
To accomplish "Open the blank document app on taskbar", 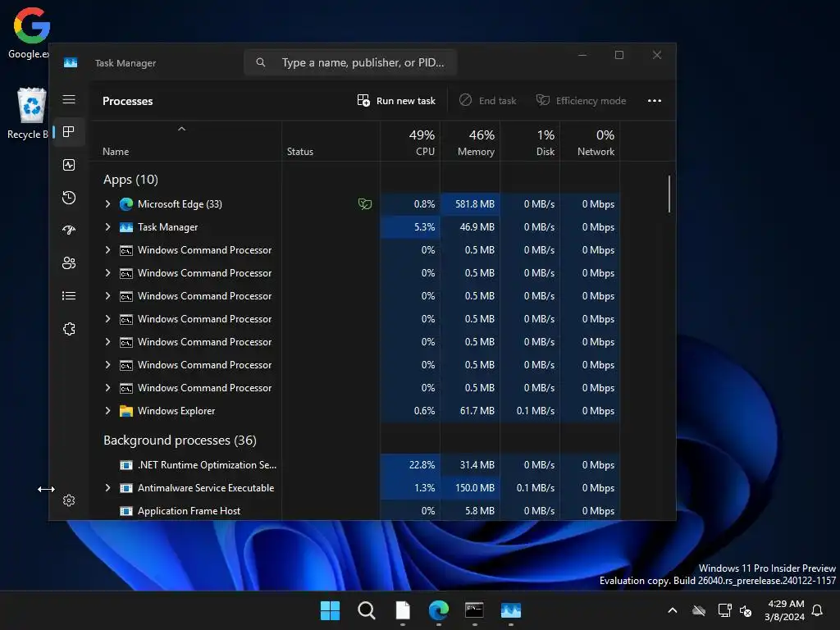I will [403, 610].
